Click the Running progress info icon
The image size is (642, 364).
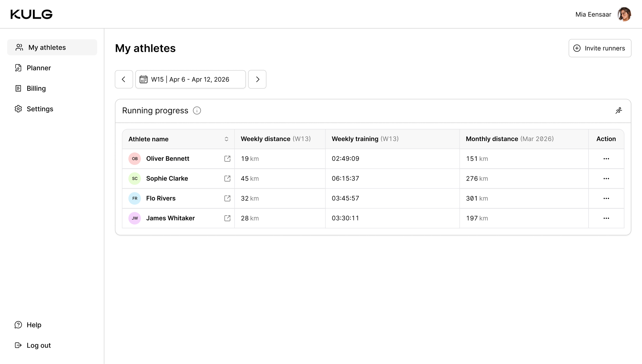[x=197, y=111]
